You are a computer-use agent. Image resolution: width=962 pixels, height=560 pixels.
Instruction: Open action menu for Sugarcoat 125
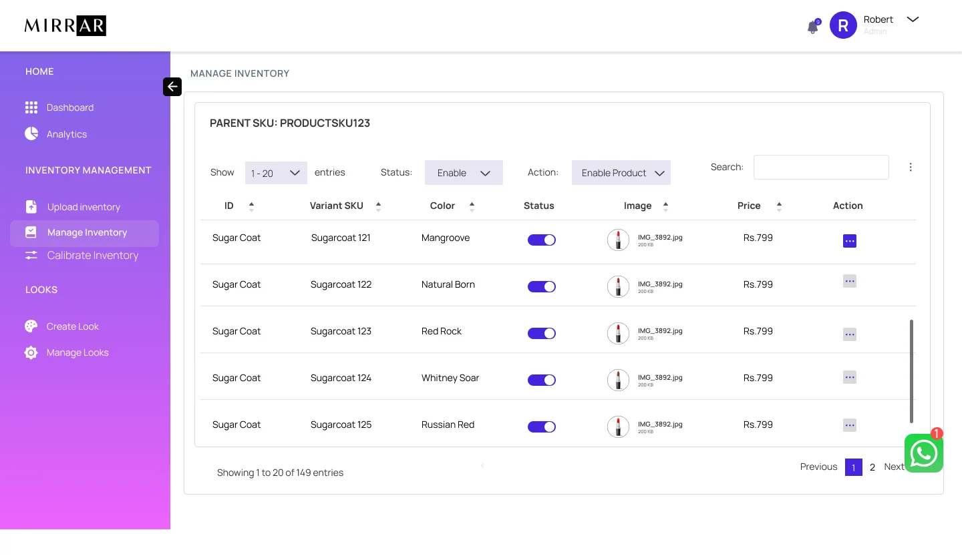point(850,425)
